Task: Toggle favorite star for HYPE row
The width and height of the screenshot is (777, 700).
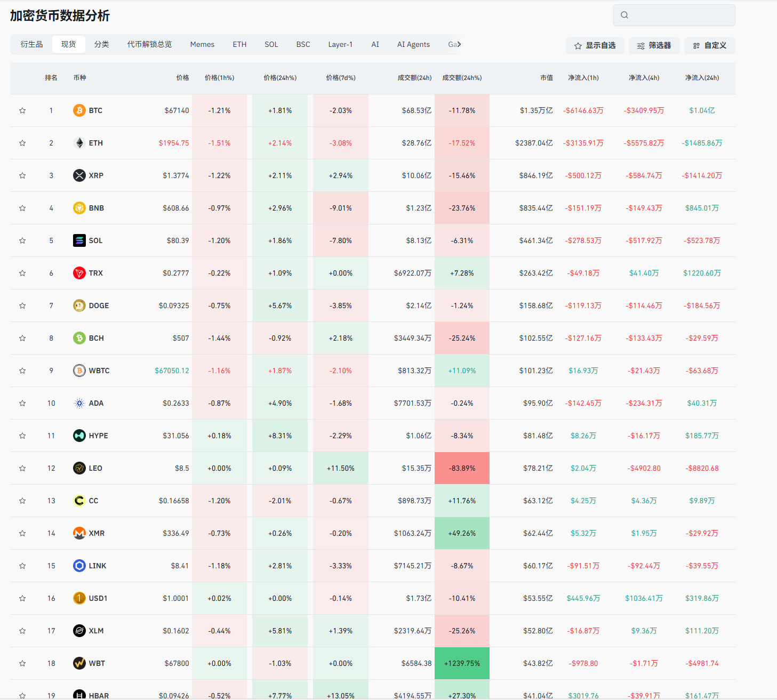Action: [x=22, y=436]
